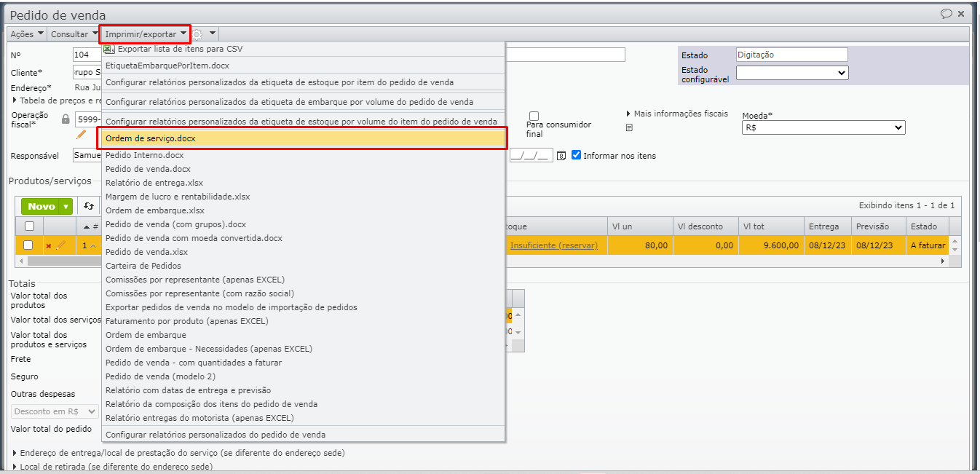The image size is (980, 474).
Task: Select Ordem de embarque - Necessidades (apenas EXCEL)
Action: tap(303, 349)
